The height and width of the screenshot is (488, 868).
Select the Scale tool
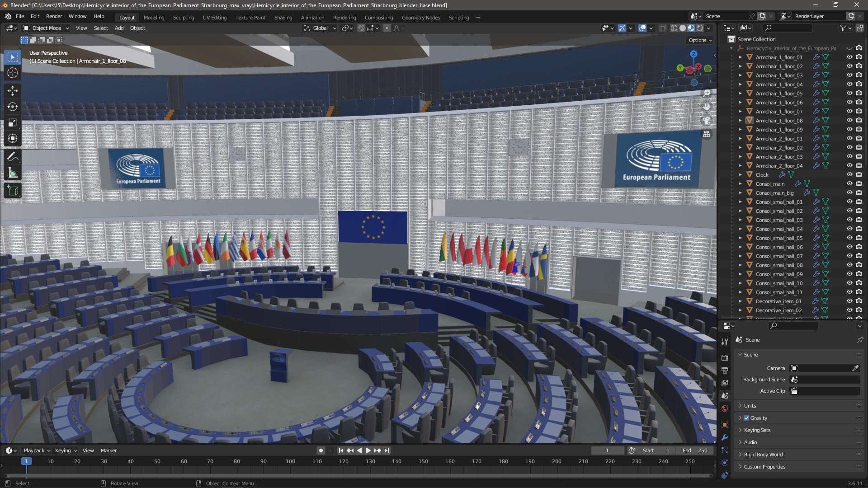click(x=13, y=123)
